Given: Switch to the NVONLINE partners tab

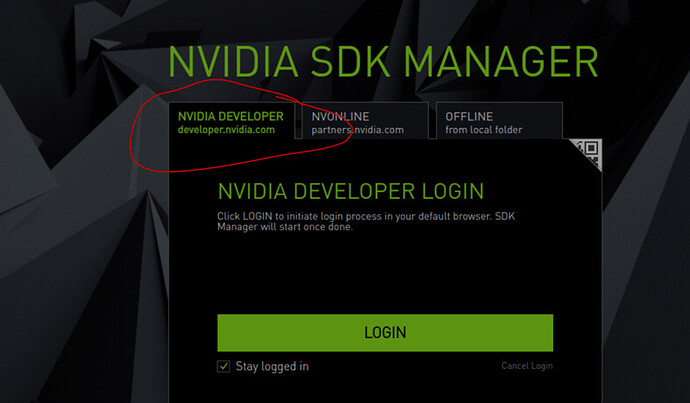Looking at the screenshot, I should 365,121.
